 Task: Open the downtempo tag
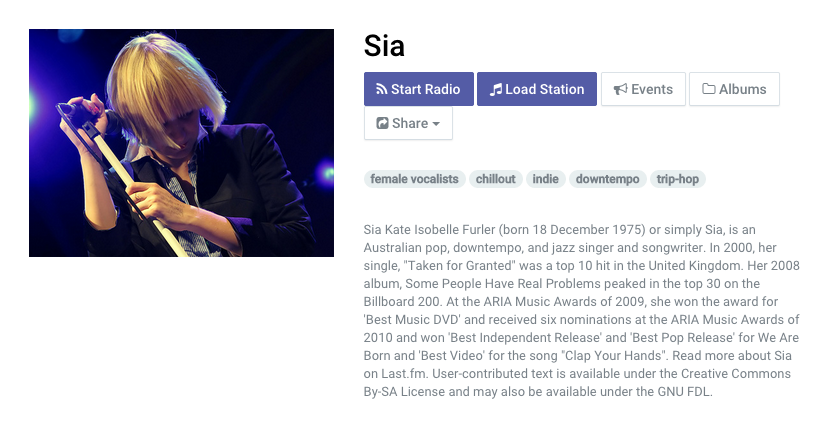(608, 179)
